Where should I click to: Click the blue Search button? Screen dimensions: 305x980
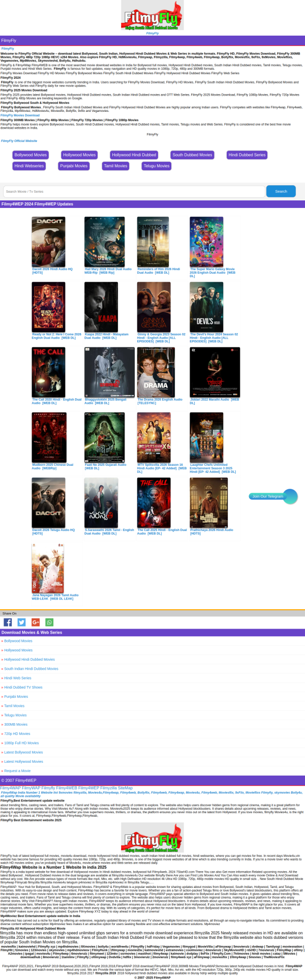(281, 191)
